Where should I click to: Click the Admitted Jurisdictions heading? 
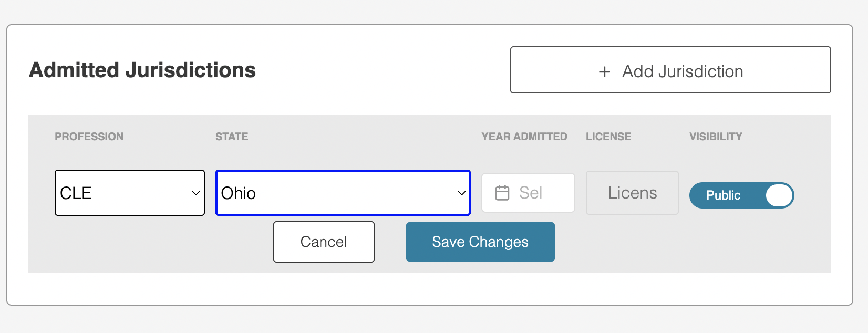[142, 70]
